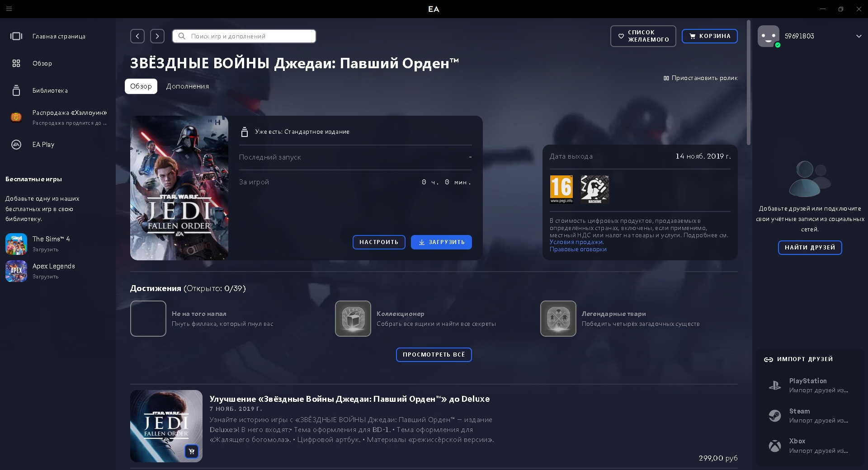Click the release date 14 нояб. 2019 г.
This screenshot has width=868, height=470.
coord(703,156)
